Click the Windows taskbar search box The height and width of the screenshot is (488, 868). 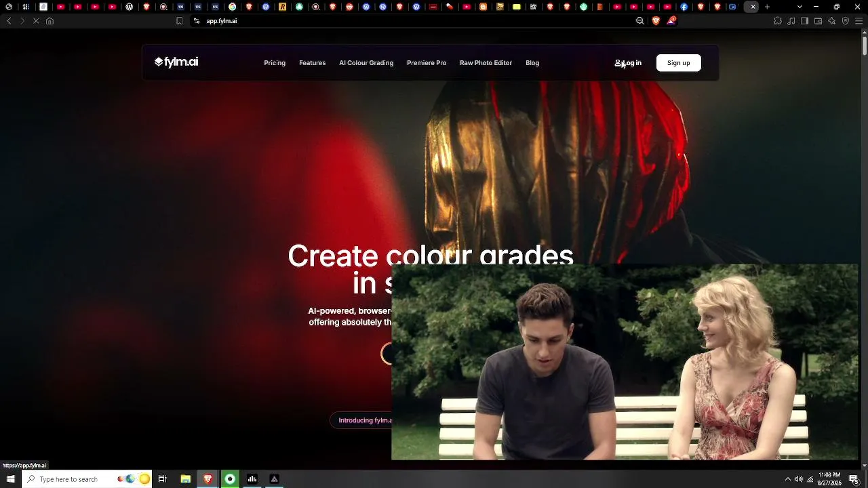click(x=87, y=479)
